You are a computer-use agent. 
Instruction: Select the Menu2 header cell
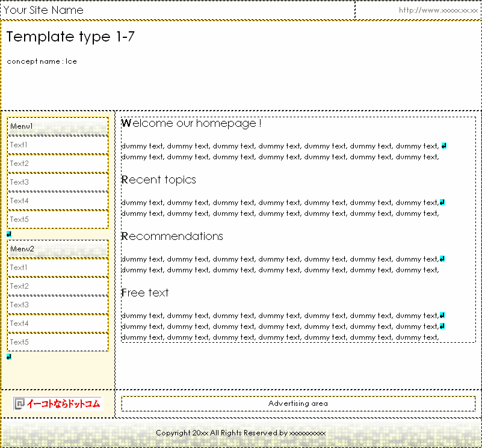pos(58,249)
